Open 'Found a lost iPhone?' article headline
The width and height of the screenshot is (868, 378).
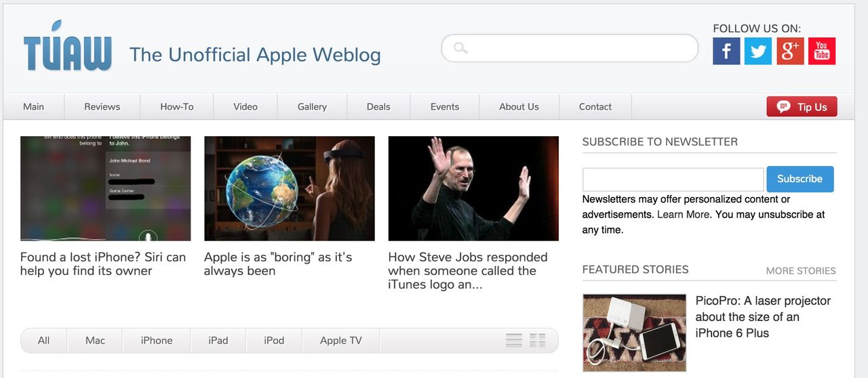(x=103, y=264)
